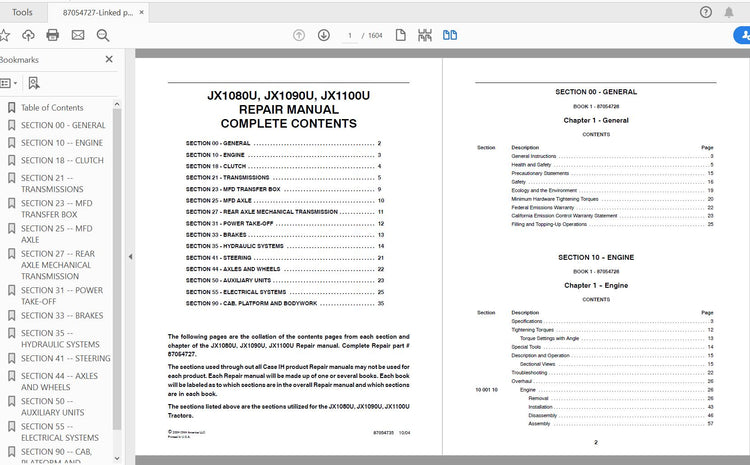Click the blue Share button

[742, 35]
